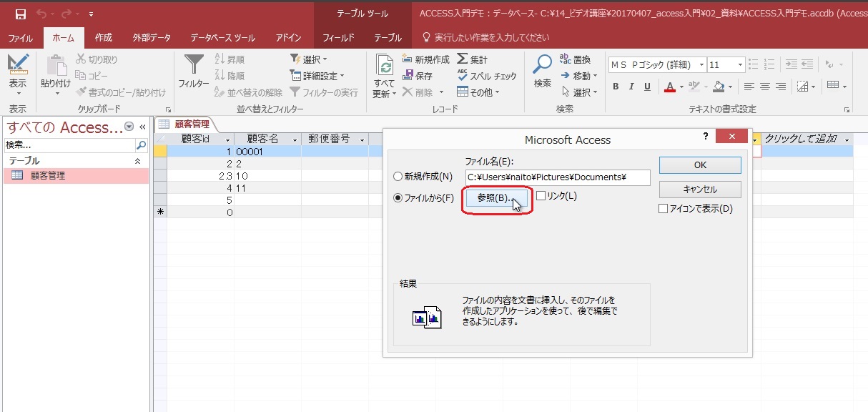Open the その他 records dropdown
Image resolution: width=868 pixels, height=412 pixels.
(x=478, y=92)
